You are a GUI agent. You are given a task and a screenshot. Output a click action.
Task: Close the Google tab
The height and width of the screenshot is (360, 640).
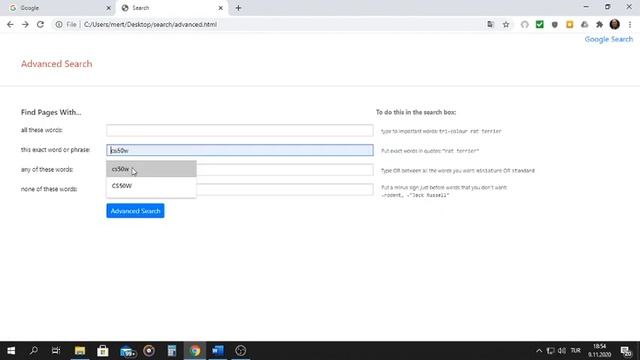(109, 8)
